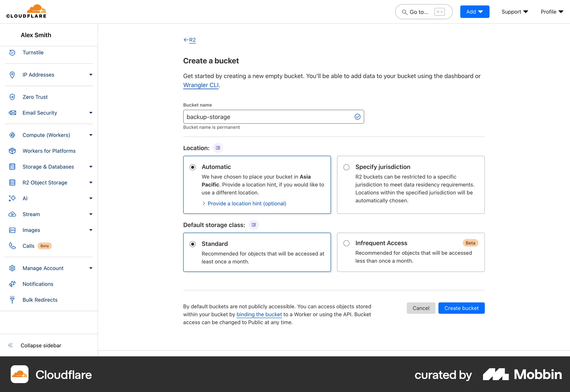Open Bulk Redirects

click(40, 300)
